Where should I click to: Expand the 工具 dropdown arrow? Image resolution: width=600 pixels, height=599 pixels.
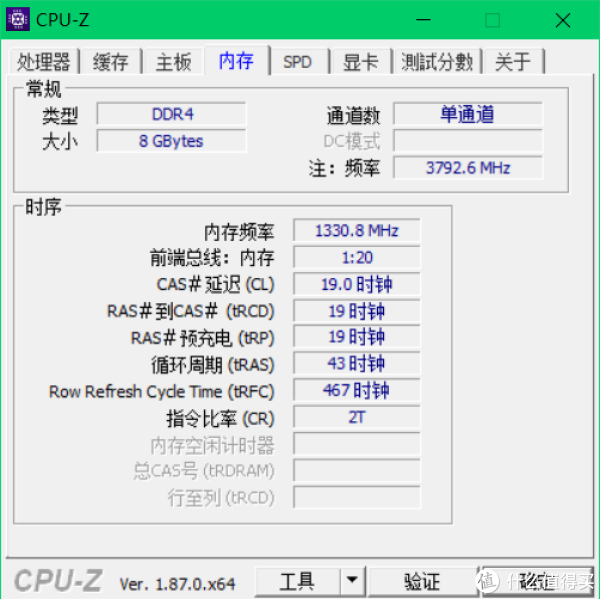(x=352, y=581)
